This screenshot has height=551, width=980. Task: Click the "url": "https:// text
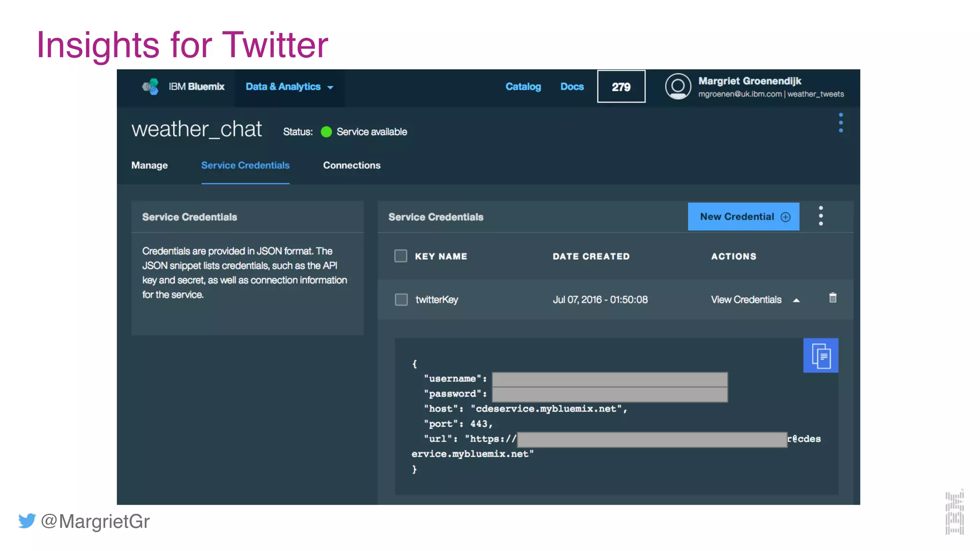pos(470,439)
